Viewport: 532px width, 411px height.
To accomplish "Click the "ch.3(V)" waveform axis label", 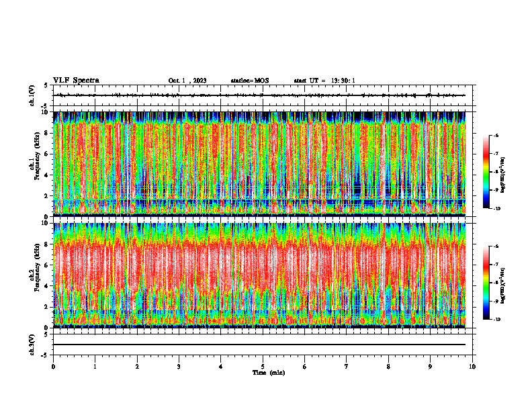I will 32,345.
